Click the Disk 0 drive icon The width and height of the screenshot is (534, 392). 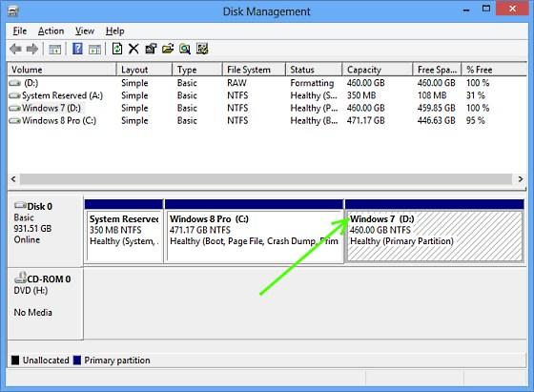click(x=20, y=205)
